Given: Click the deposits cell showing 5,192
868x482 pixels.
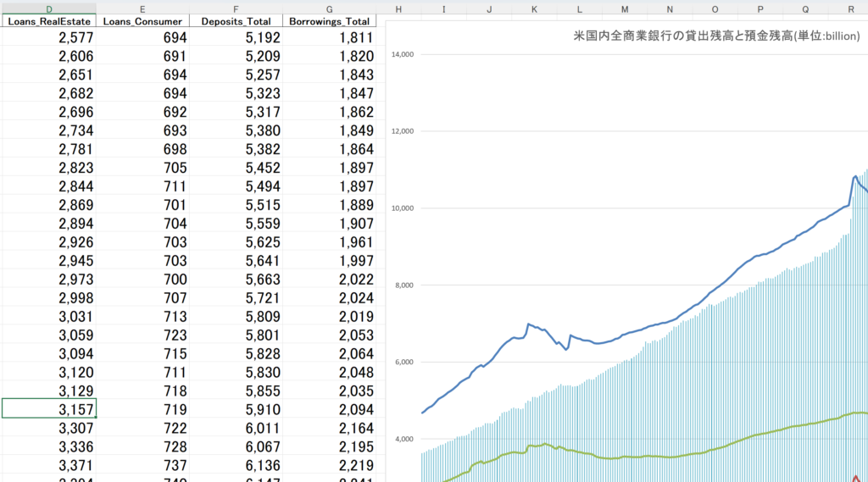Looking at the screenshot, I should (x=235, y=37).
